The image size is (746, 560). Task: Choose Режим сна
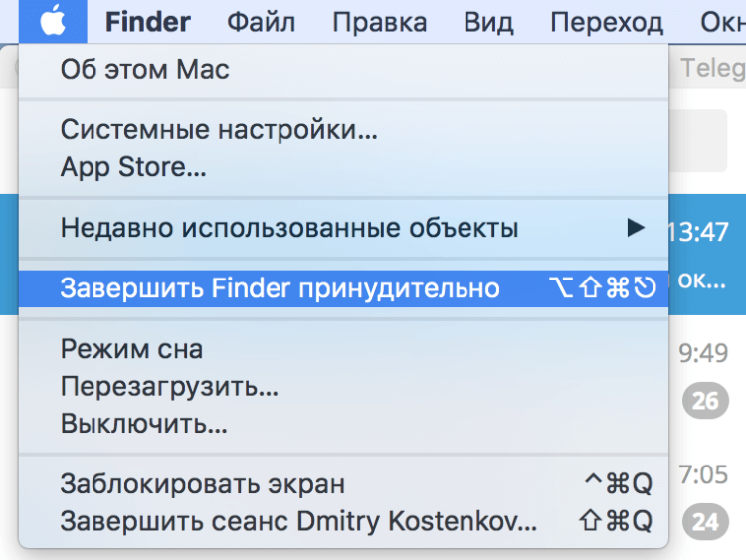pyautogui.click(x=343, y=349)
